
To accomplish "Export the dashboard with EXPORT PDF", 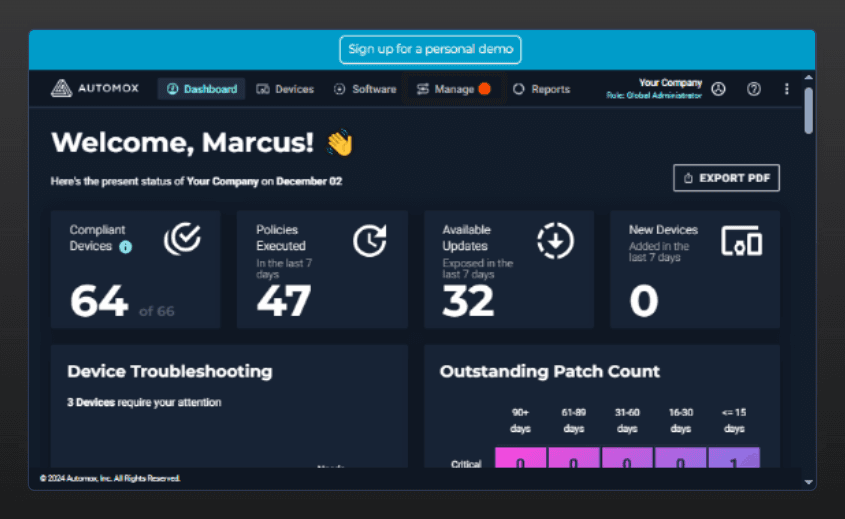I will [x=726, y=178].
